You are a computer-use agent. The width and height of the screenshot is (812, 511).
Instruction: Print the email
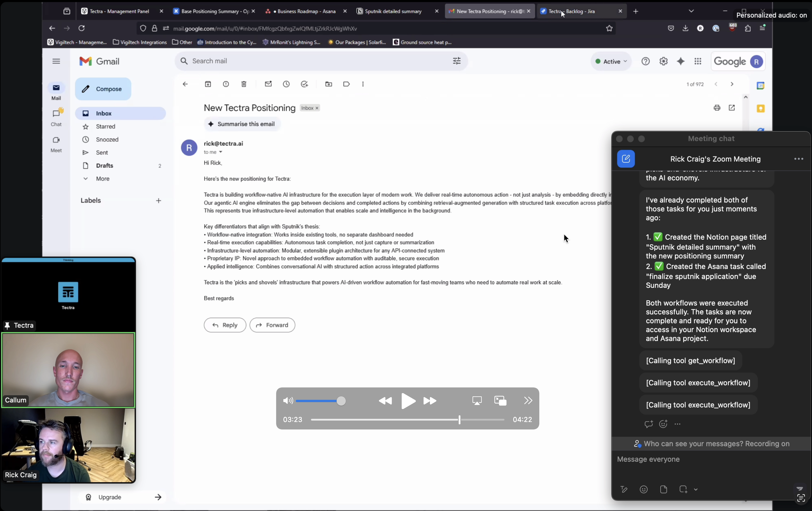click(x=717, y=108)
